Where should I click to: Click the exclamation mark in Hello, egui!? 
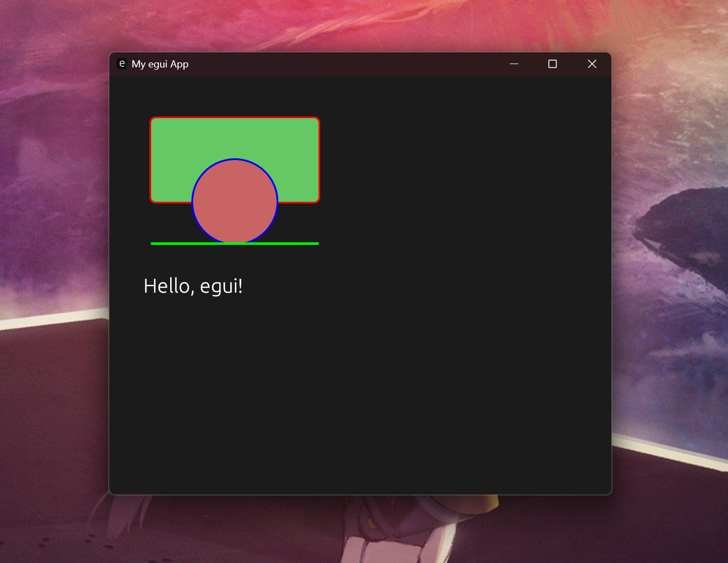(x=240, y=284)
